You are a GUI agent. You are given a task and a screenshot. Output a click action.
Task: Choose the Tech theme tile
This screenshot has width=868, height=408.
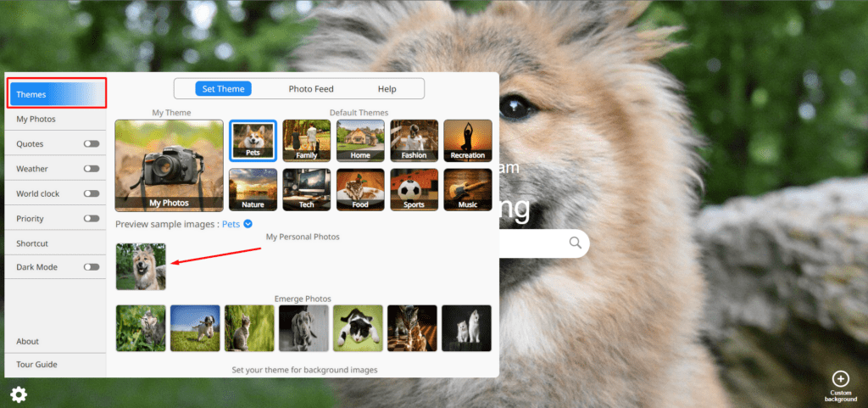(306, 188)
